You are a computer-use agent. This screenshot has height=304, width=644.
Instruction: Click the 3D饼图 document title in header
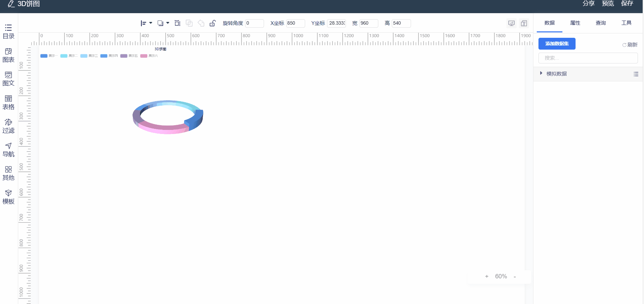tap(29, 4)
